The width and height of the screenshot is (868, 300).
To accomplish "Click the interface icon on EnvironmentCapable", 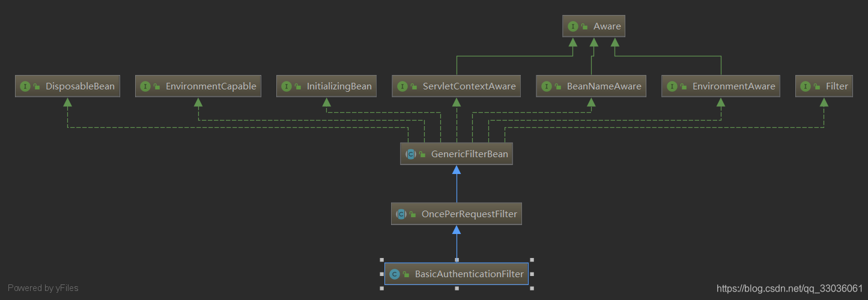I will [x=145, y=86].
